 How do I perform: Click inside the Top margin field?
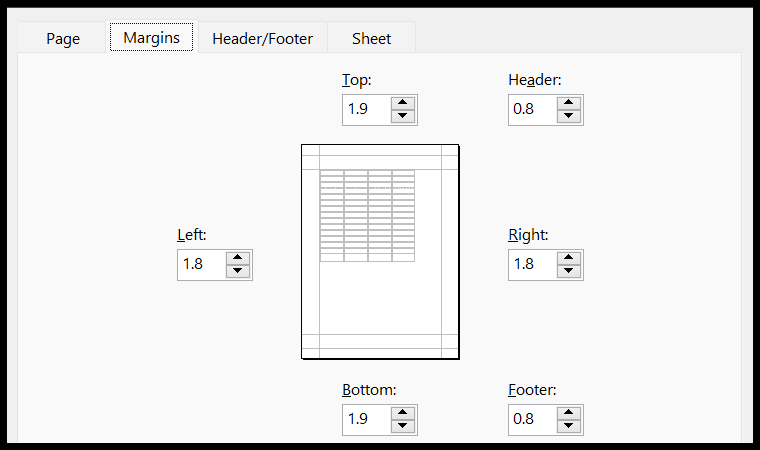(367, 110)
